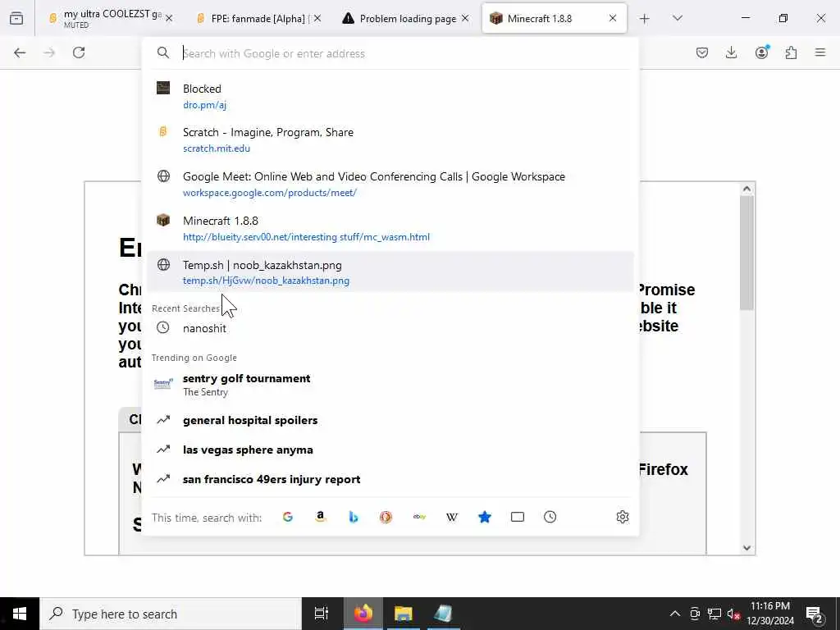Viewport: 840px width, 630px height.
Task: Open the Google Meet suggestion
Action: [x=390, y=184]
